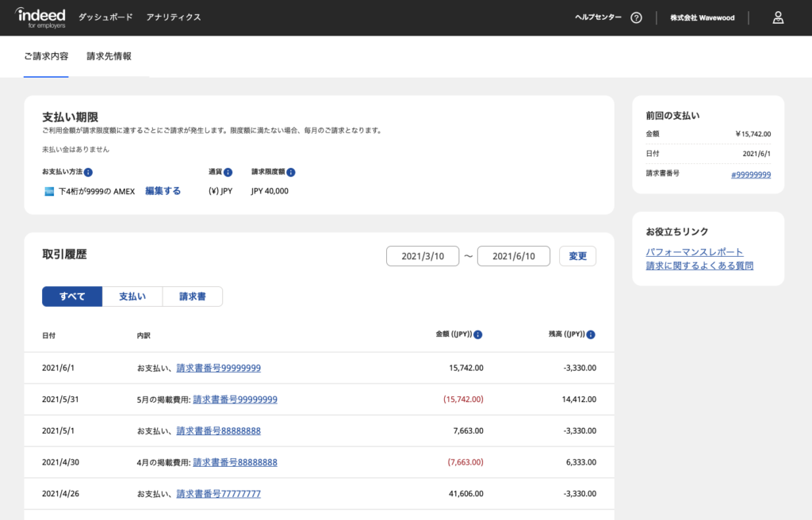Click info icon next to 通貨

228,172
